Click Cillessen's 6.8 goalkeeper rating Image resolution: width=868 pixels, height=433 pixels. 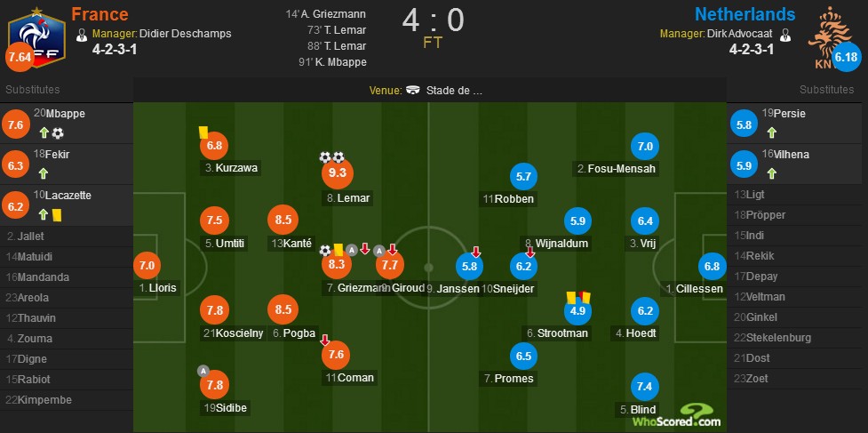point(712,267)
